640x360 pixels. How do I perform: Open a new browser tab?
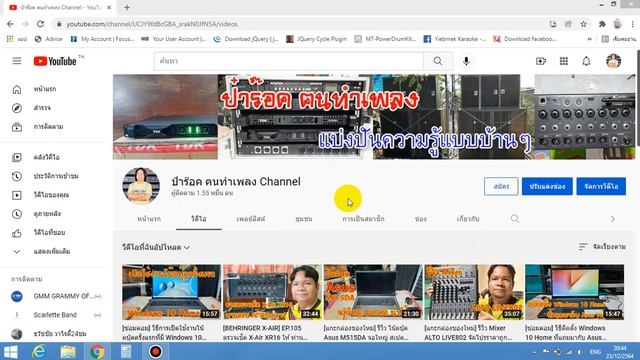point(127,7)
